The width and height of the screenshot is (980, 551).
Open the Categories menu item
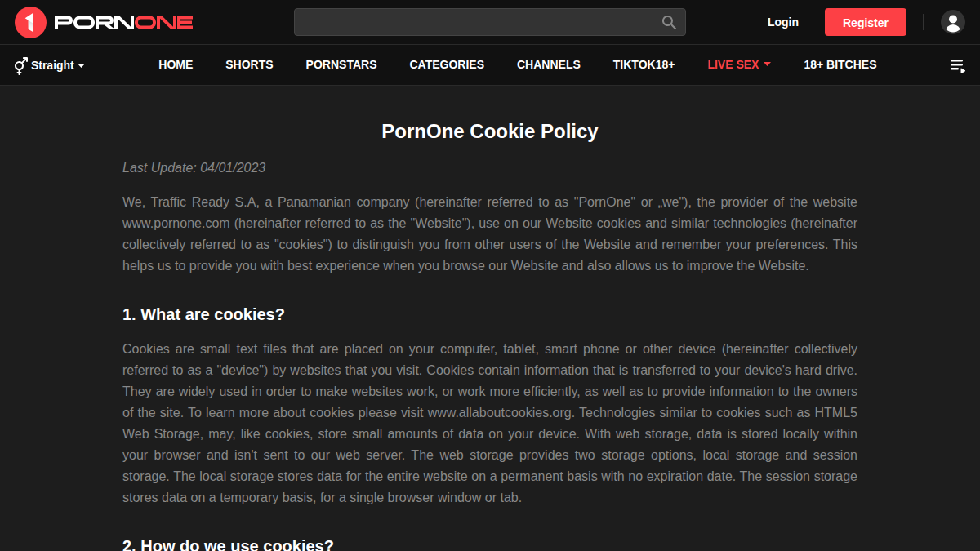pyautogui.click(x=447, y=64)
